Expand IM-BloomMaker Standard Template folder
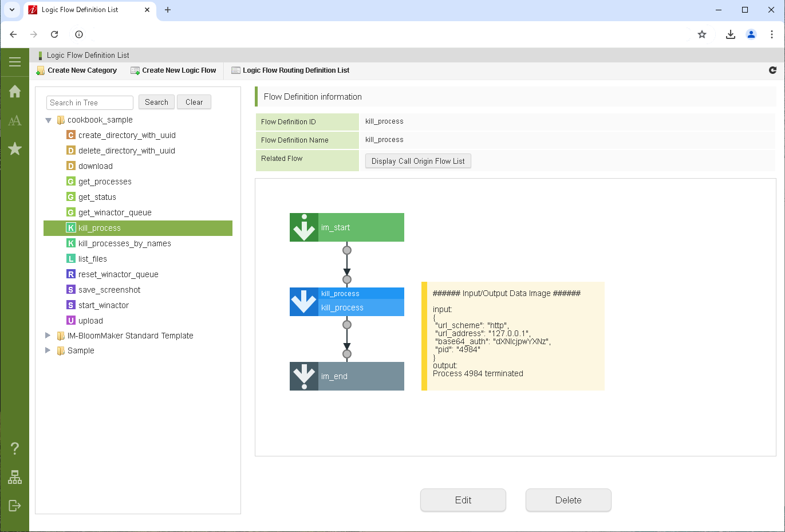Viewport: 785px width, 532px height. coord(48,336)
